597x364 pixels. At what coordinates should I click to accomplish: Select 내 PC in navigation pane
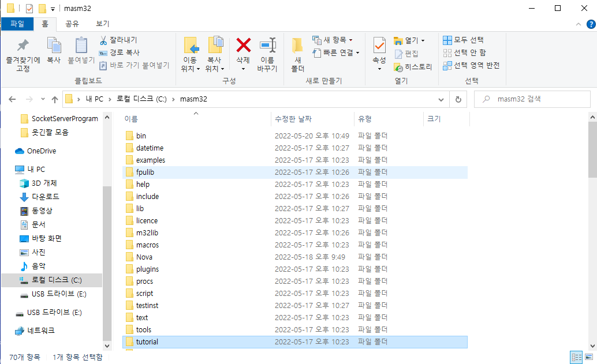[x=30, y=169]
